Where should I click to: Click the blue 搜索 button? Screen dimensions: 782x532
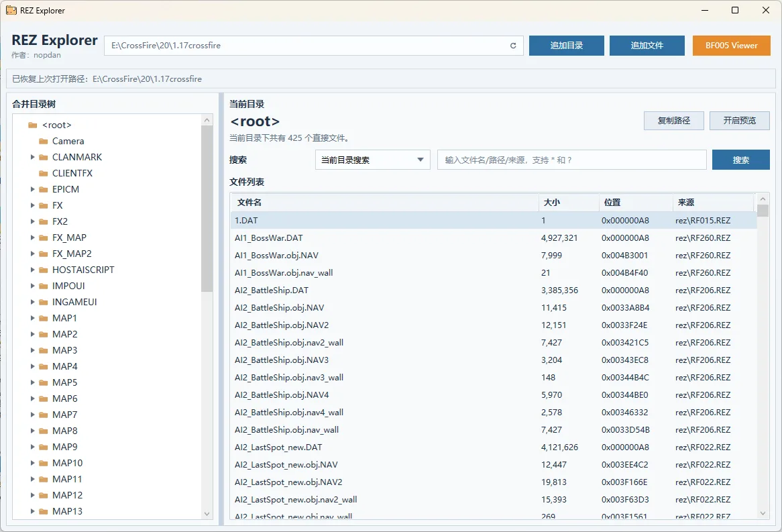[x=740, y=160]
